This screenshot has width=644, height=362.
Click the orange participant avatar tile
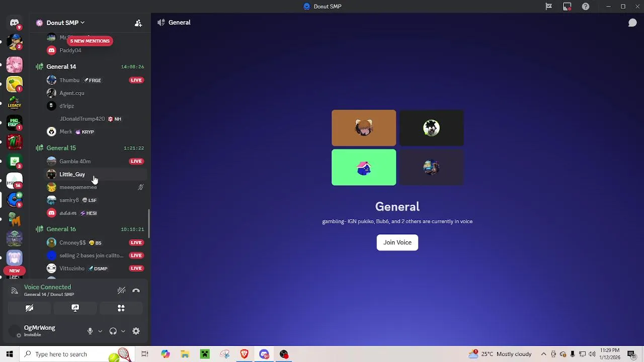coord(364,128)
